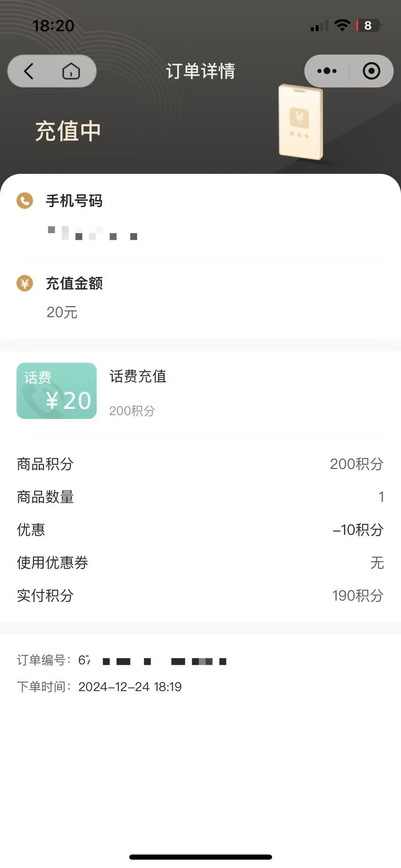Tap the phone illustration in header
Image resolution: width=401 pixels, height=868 pixels.
tap(300, 122)
